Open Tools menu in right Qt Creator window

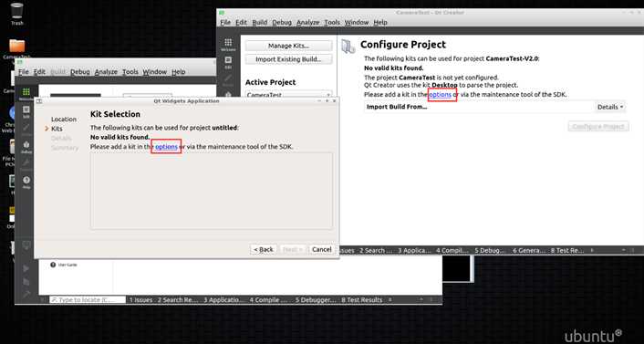pyautogui.click(x=332, y=22)
